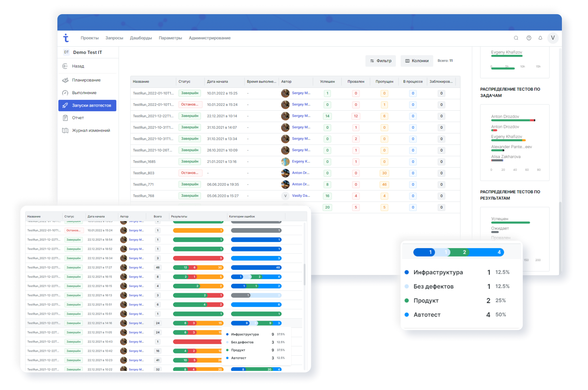Open the Проекты menu

pyautogui.click(x=89, y=38)
